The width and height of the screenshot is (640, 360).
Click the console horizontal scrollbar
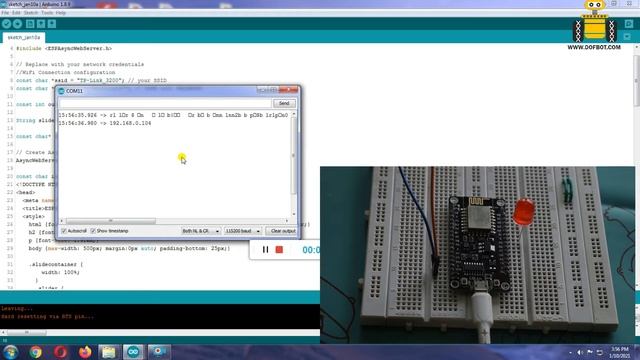pos(27,333)
